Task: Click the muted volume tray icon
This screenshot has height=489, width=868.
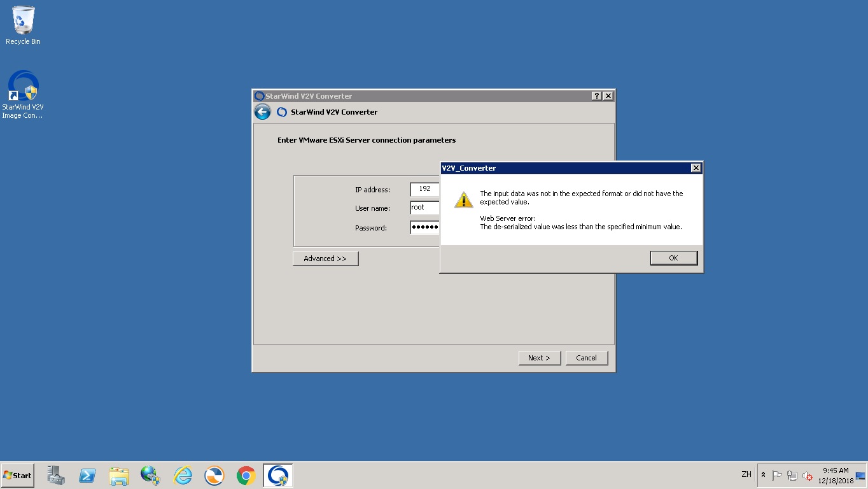Action: click(x=808, y=476)
